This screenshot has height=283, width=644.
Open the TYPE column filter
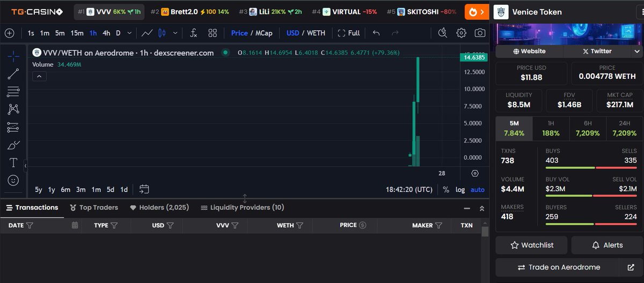(114, 226)
